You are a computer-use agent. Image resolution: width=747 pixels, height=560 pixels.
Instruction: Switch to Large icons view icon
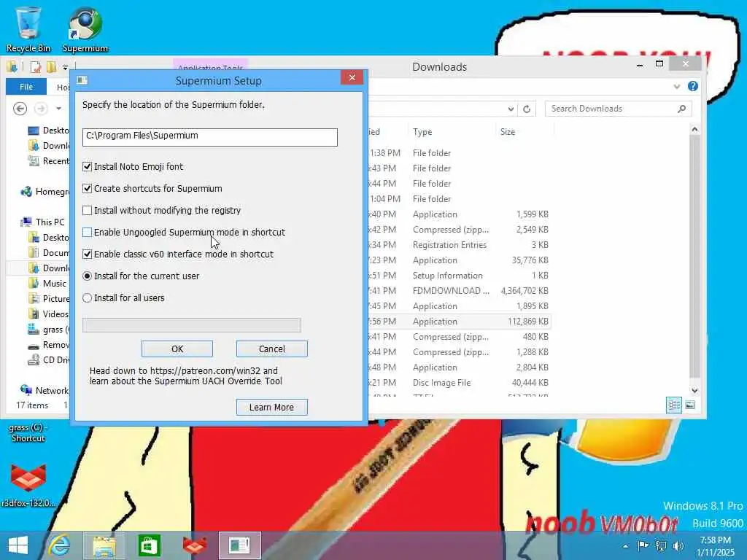690,405
